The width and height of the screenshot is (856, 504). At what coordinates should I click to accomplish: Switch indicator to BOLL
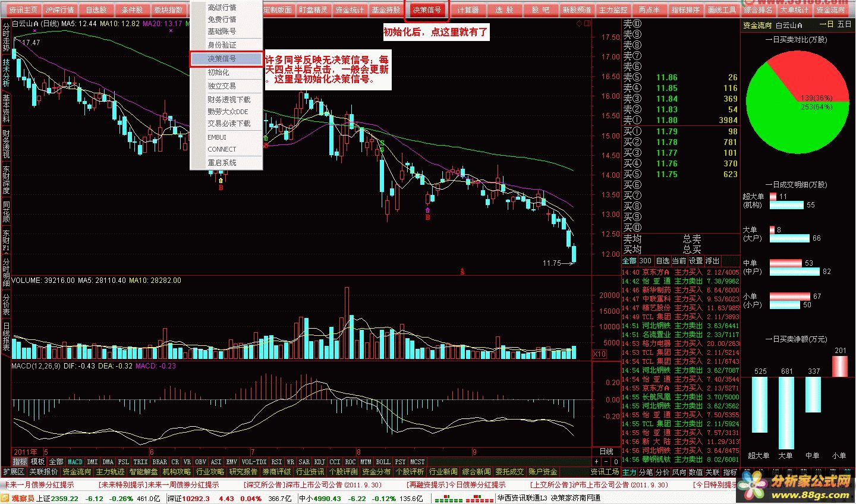click(x=383, y=462)
